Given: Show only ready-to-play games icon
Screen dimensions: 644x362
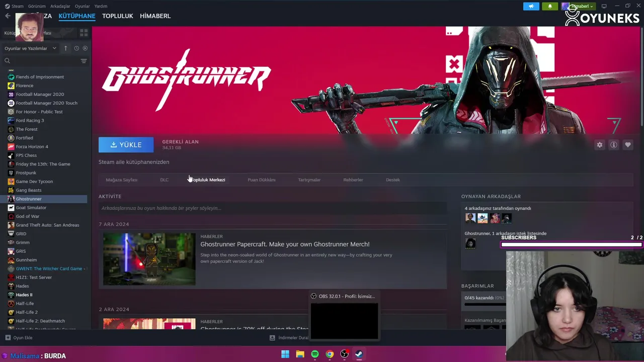Looking at the screenshot, I should click(85, 48).
